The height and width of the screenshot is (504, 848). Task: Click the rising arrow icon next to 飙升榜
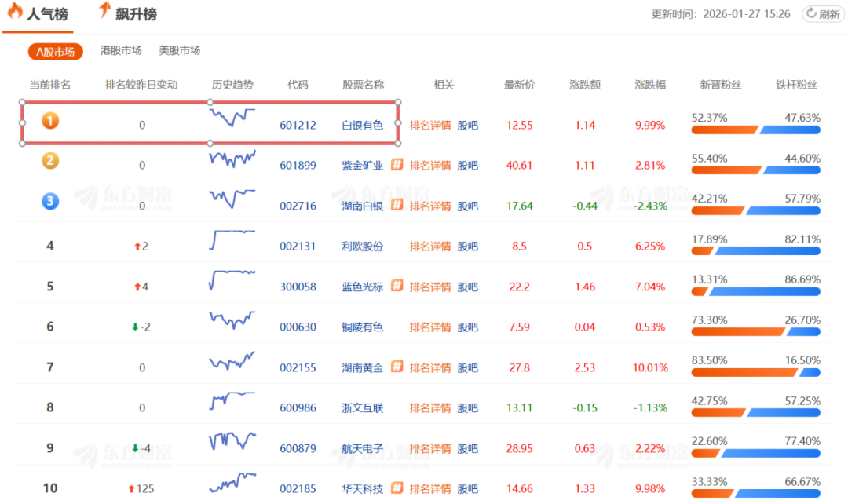[x=104, y=11]
